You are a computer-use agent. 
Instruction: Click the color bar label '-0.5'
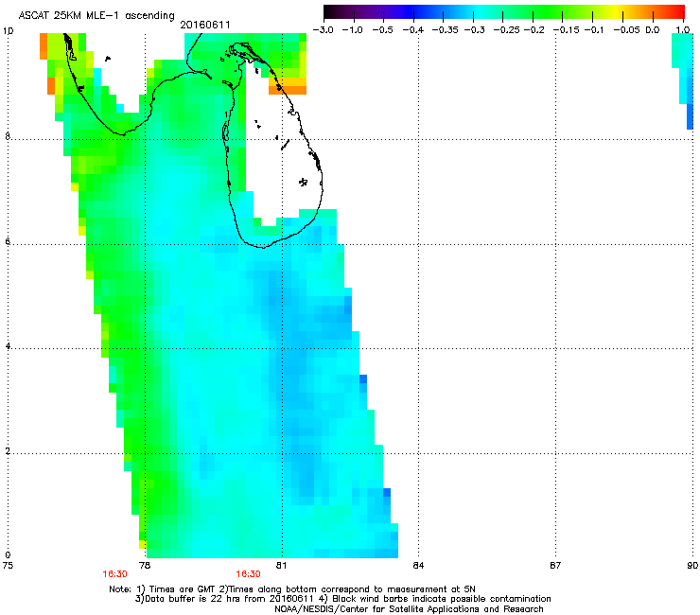coord(382,30)
